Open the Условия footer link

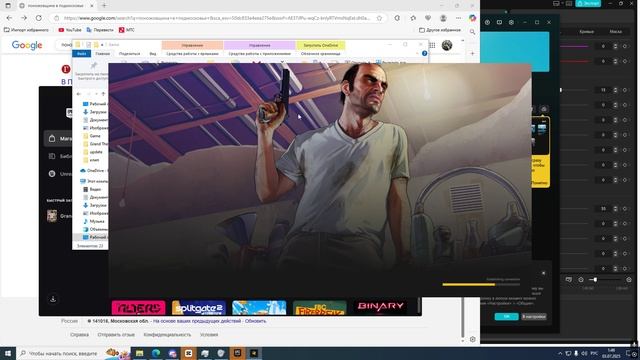point(209,335)
